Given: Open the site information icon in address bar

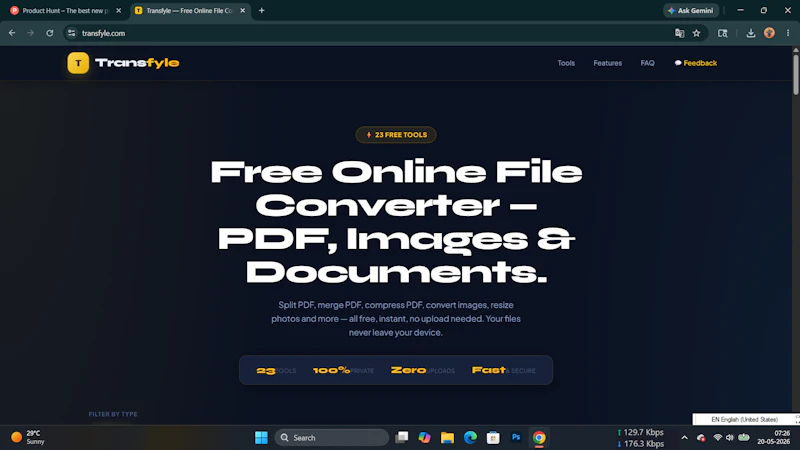Looking at the screenshot, I should tap(71, 33).
